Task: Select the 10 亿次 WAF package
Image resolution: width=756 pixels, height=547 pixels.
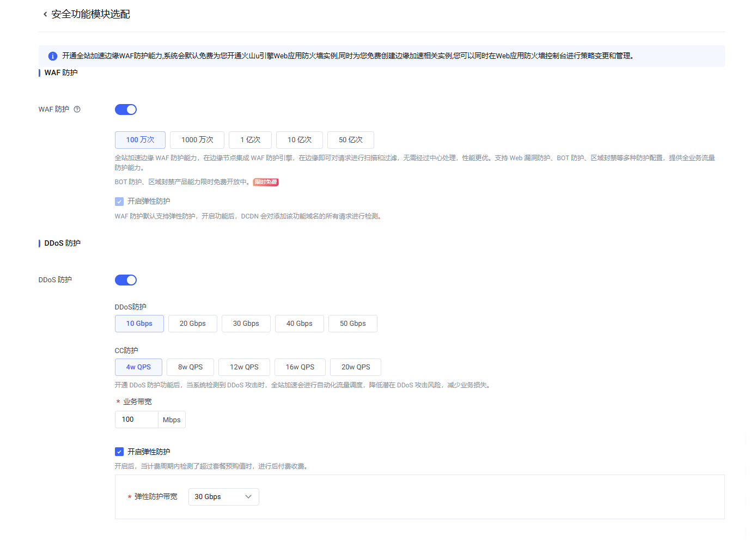Action: click(x=299, y=140)
